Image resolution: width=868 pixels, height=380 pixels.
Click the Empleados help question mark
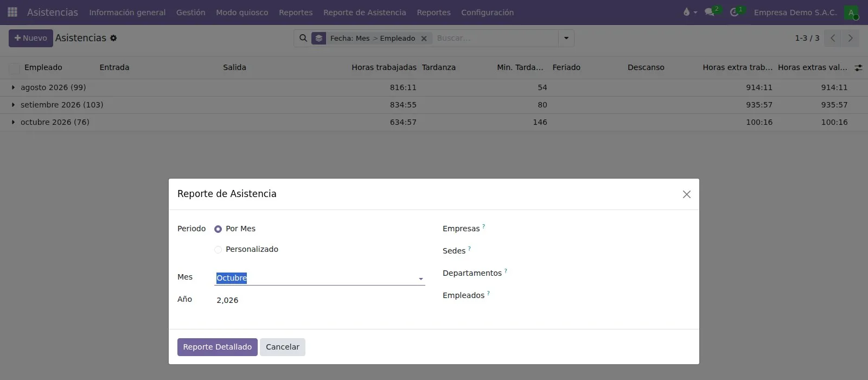tap(488, 293)
